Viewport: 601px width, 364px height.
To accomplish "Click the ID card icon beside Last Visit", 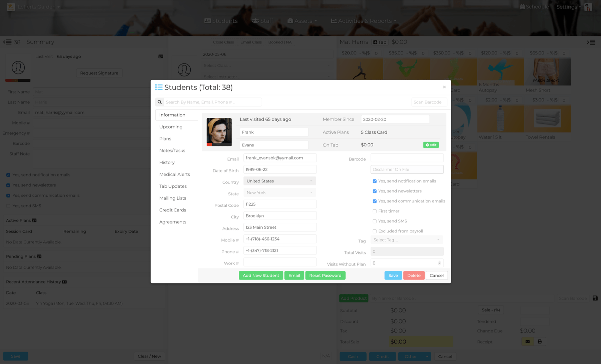I will point(161,56).
